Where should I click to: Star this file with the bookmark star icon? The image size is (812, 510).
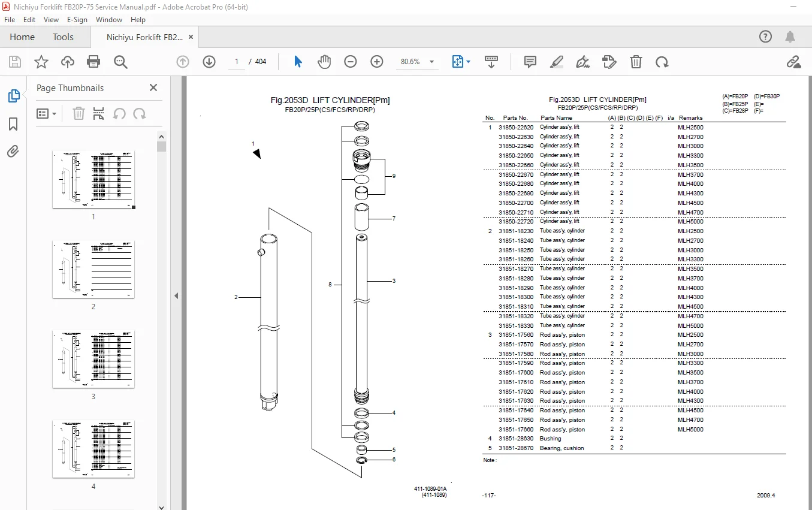click(41, 62)
